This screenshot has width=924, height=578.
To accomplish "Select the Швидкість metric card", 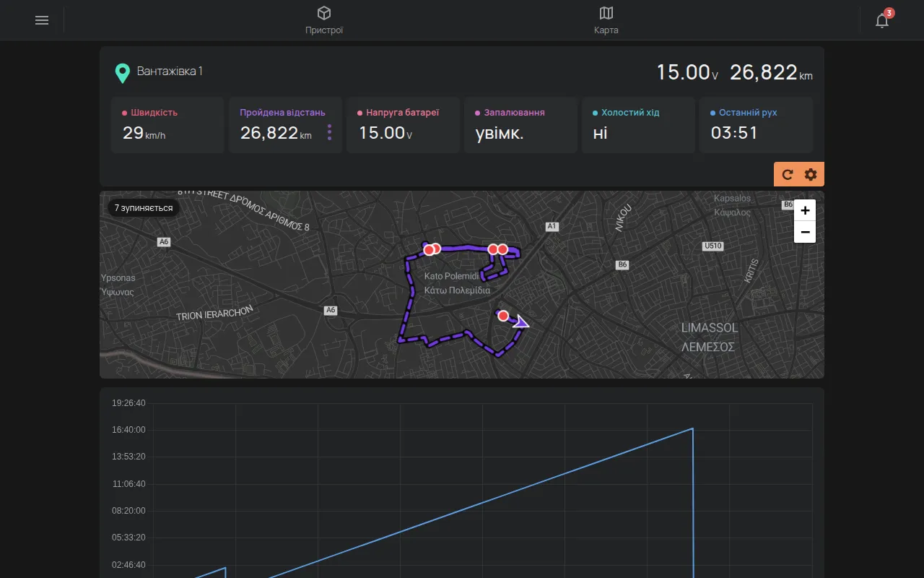I will tap(167, 125).
